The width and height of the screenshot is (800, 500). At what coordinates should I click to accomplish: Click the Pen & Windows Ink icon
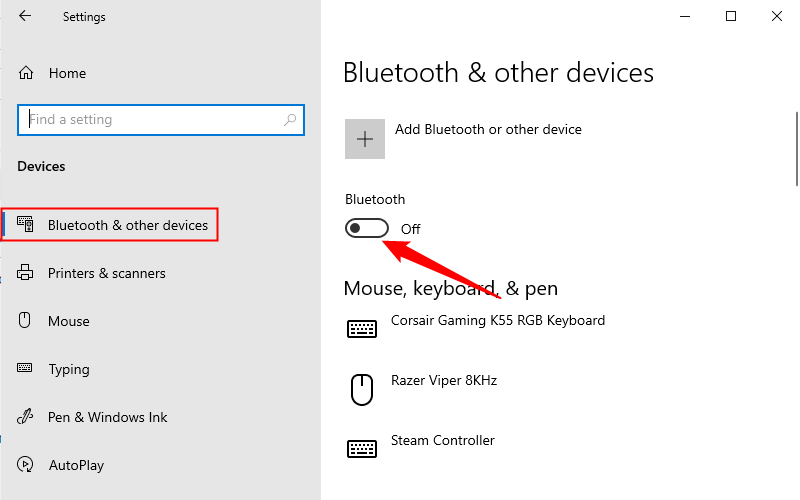pyautogui.click(x=26, y=417)
